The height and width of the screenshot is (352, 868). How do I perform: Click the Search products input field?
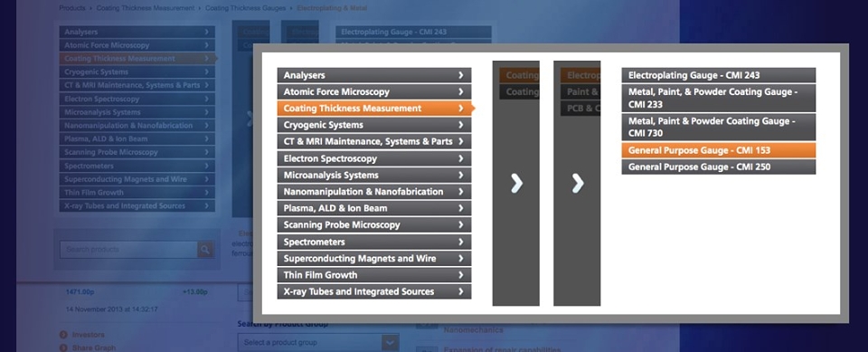(x=128, y=250)
